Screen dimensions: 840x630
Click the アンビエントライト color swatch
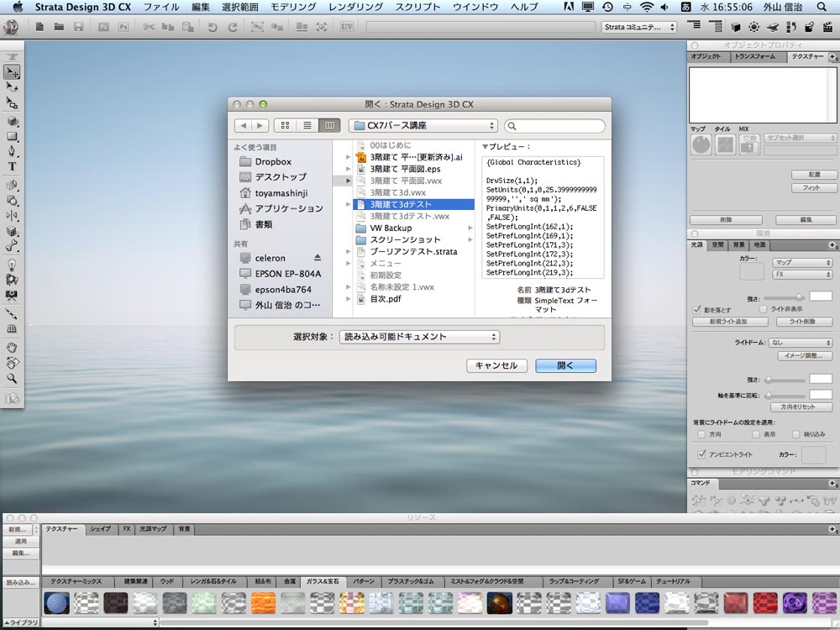point(813,454)
